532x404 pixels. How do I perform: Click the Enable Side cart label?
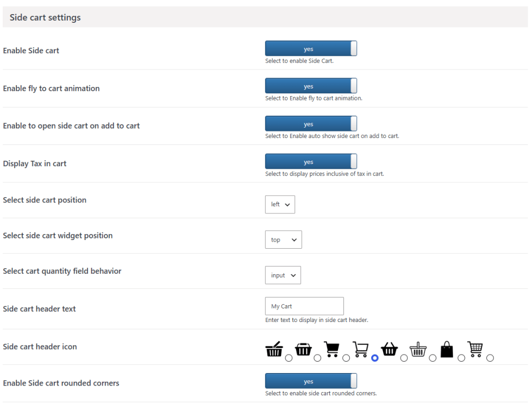31,50
